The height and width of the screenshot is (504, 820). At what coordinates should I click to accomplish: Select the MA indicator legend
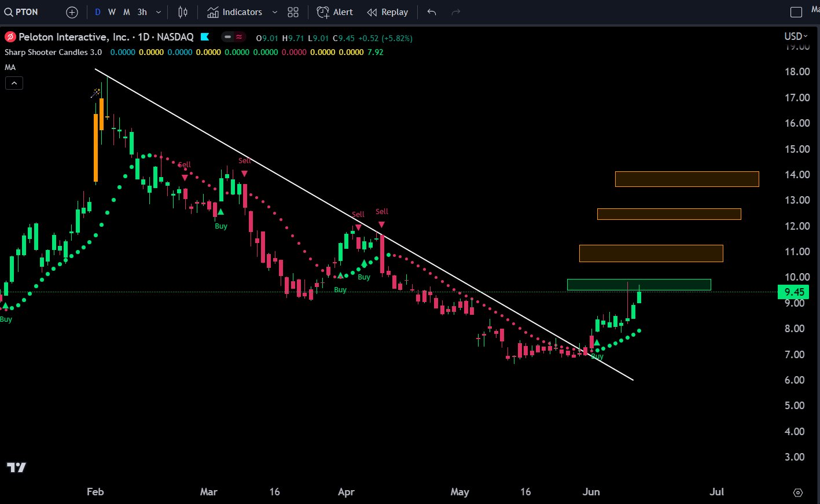10,67
